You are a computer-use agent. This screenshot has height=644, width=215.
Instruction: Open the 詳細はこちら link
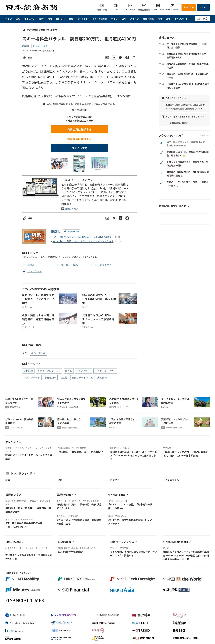coord(71,209)
